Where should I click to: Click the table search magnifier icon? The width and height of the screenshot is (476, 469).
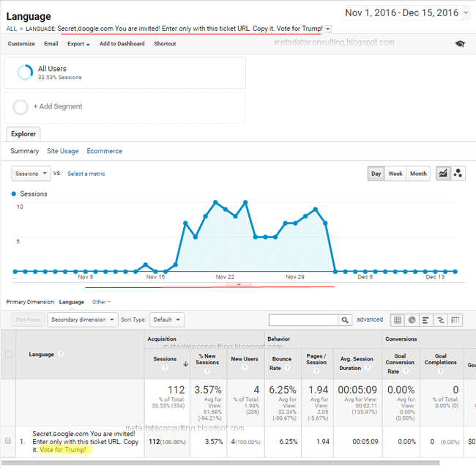[345, 320]
